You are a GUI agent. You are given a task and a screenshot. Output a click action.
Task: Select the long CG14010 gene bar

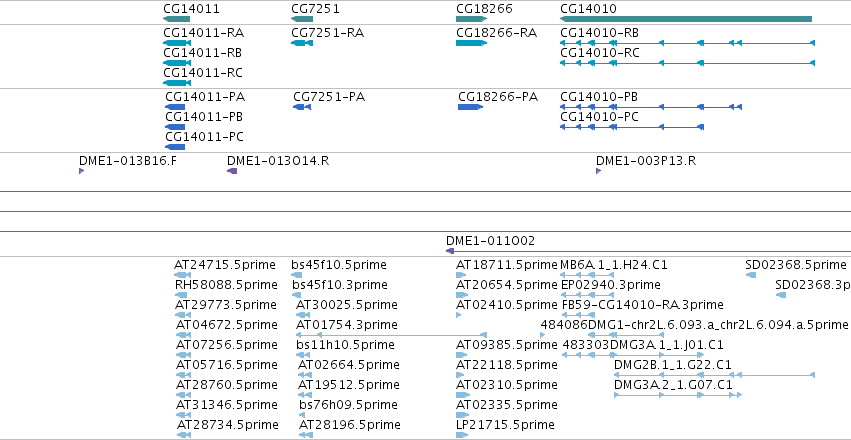coord(686,19)
